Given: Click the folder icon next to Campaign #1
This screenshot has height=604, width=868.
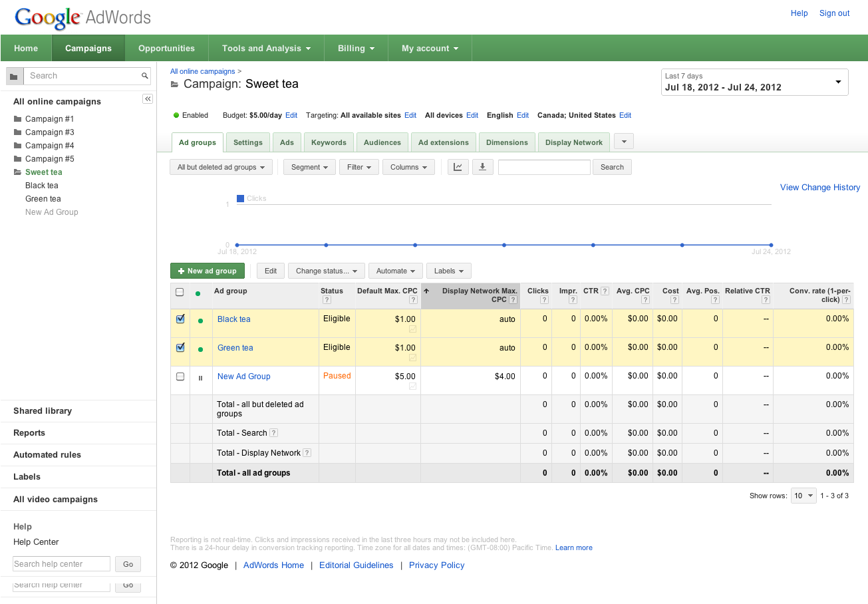Looking at the screenshot, I should click(18, 119).
